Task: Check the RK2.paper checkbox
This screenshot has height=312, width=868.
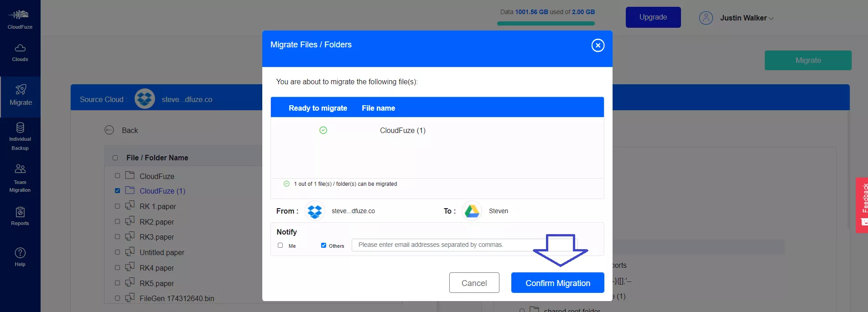Action: pos(117,221)
